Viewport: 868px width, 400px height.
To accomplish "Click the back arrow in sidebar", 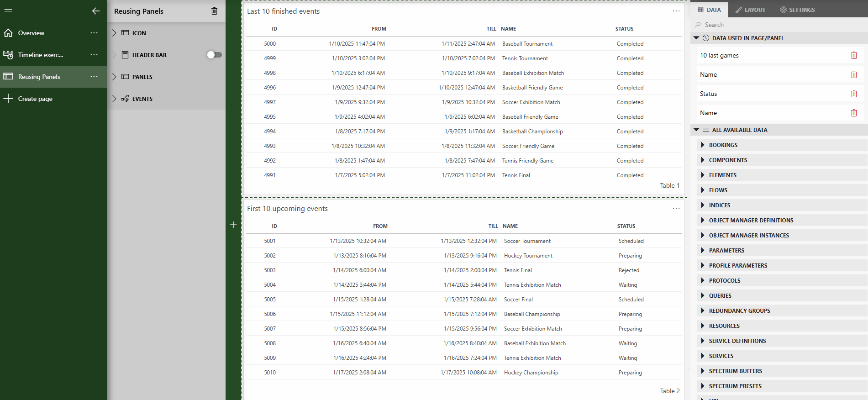I will click(95, 11).
